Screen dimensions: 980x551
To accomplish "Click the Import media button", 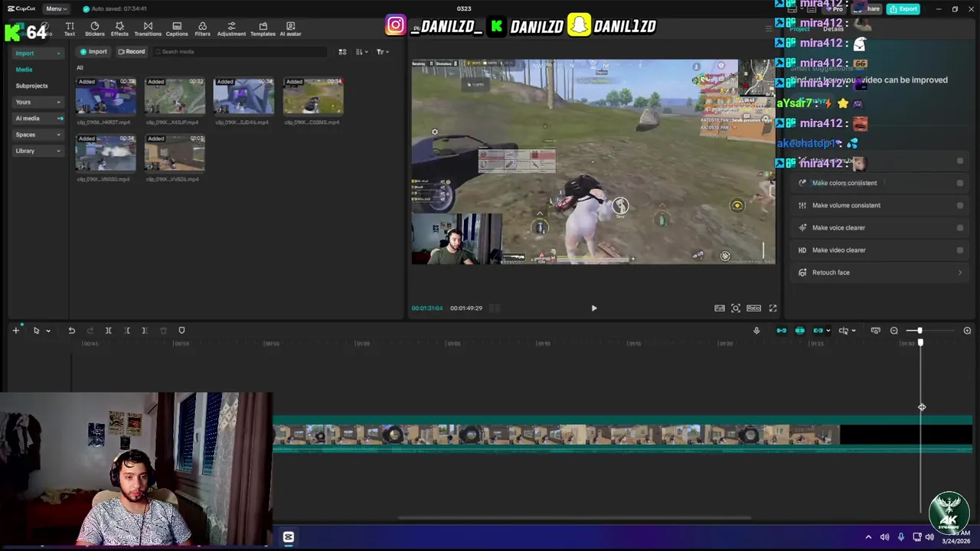I will click(93, 51).
